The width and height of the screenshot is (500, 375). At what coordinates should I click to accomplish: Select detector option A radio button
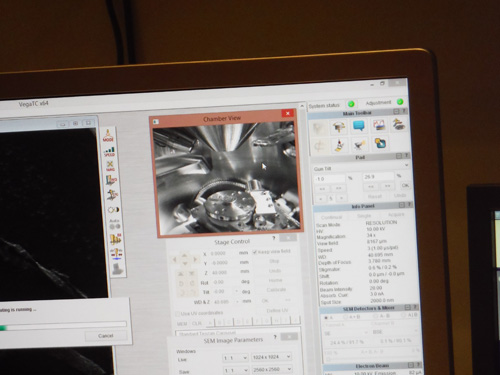click(326, 318)
